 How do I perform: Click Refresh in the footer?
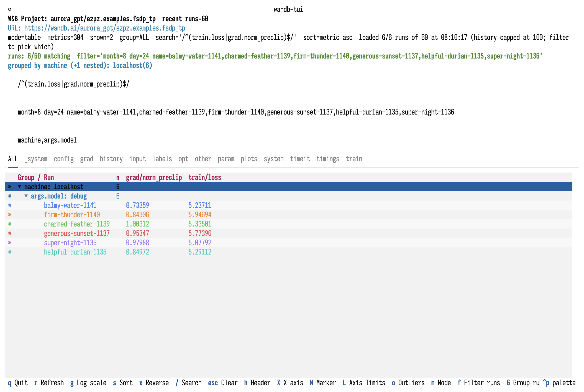pos(49,383)
